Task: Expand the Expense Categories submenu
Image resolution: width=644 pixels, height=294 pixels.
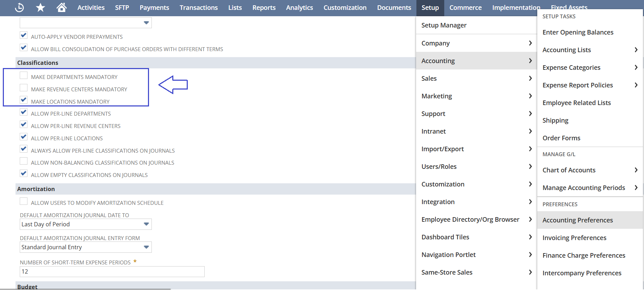Action: tap(636, 67)
